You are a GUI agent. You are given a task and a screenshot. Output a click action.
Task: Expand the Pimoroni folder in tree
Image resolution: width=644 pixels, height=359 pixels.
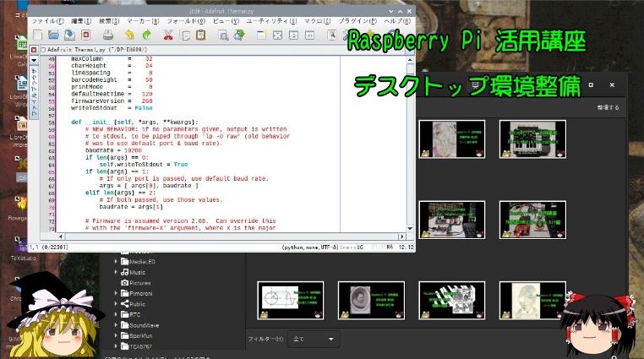(x=117, y=293)
